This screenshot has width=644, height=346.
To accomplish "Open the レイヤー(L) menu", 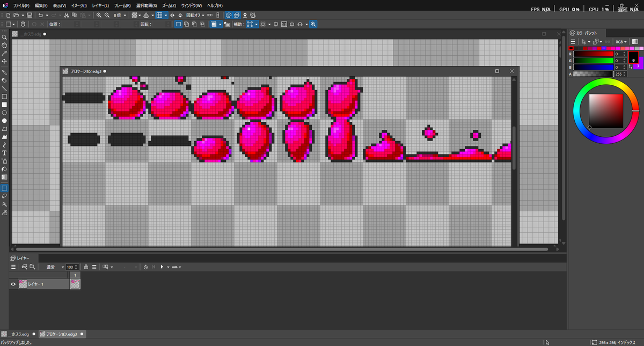I will [x=100, y=5].
